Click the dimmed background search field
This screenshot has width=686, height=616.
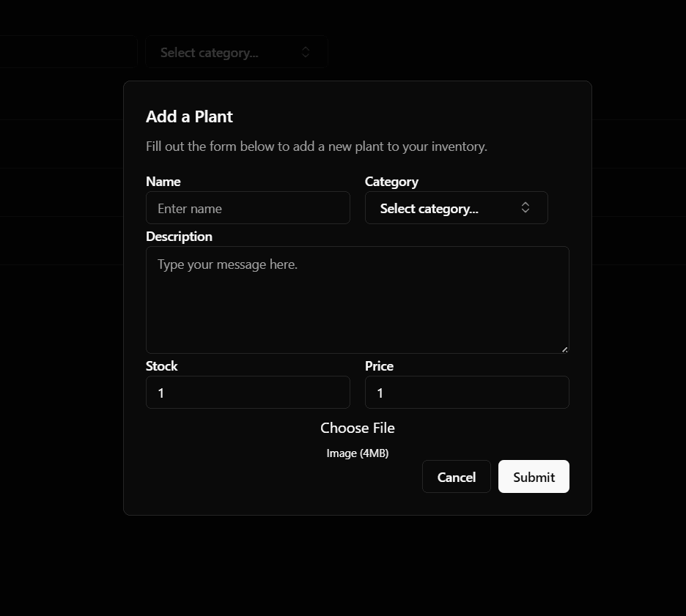point(67,52)
